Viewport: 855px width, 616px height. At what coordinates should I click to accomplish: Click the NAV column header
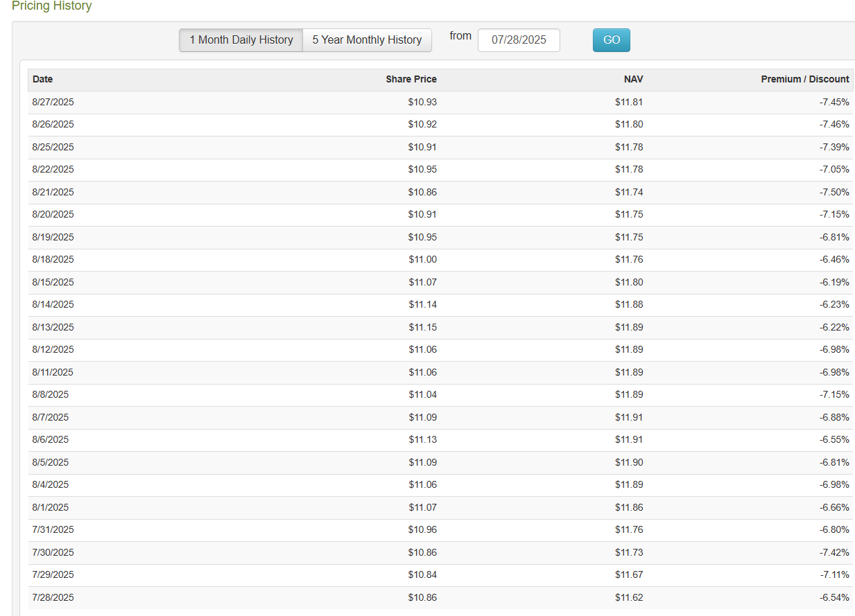tap(633, 80)
